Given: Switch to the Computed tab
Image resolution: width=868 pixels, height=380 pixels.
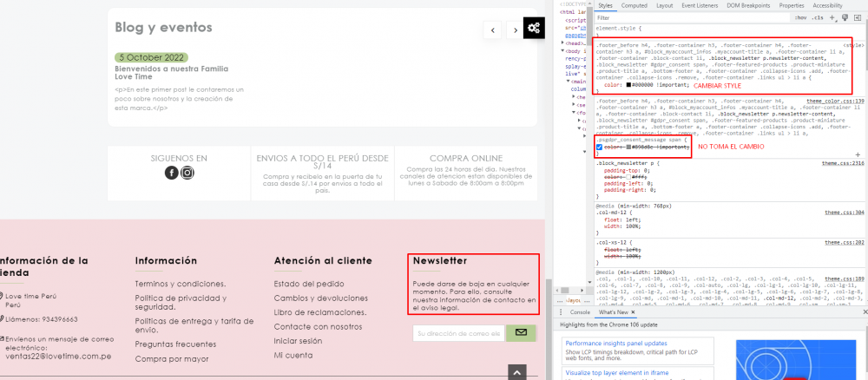Looking at the screenshot, I should coord(634,5).
